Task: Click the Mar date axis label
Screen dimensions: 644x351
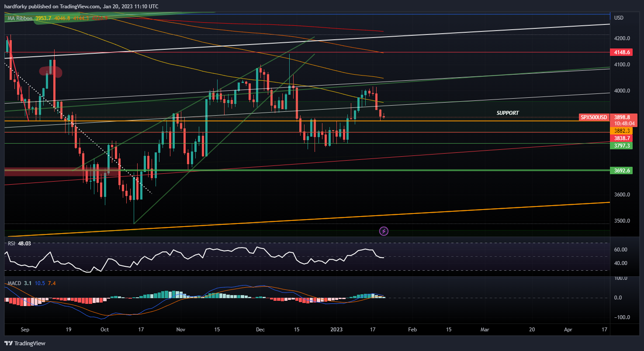Action: coord(485,330)
